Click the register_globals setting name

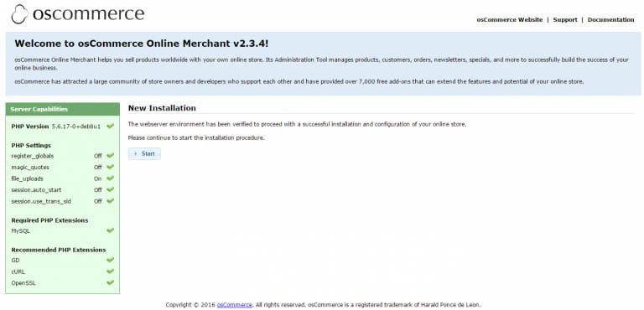[x=33, y=156]
